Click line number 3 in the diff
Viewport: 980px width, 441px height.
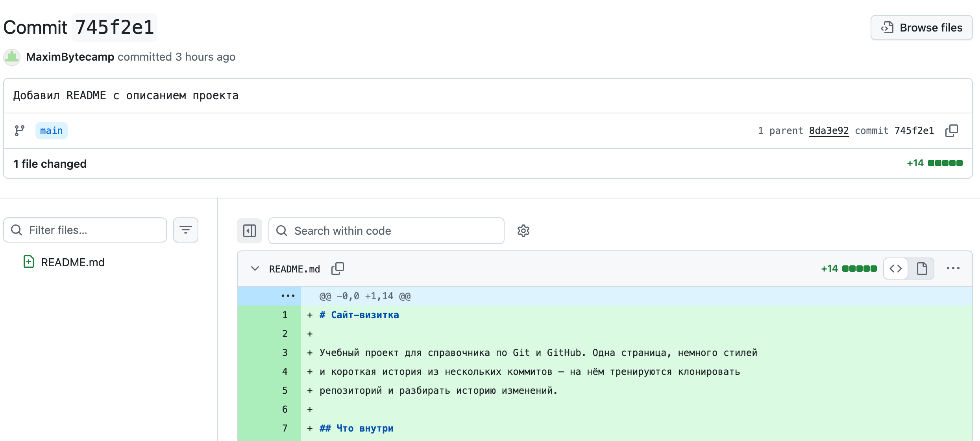(285, 353)
